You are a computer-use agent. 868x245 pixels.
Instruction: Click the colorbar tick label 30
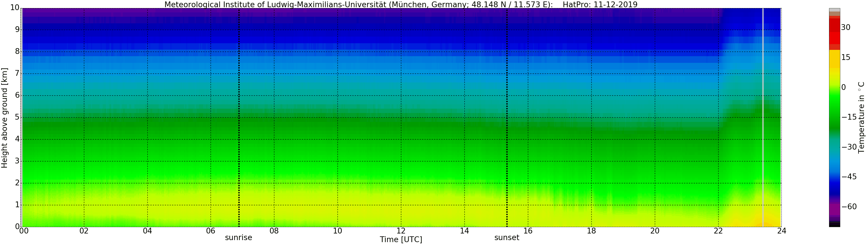[x=845, y=28]
